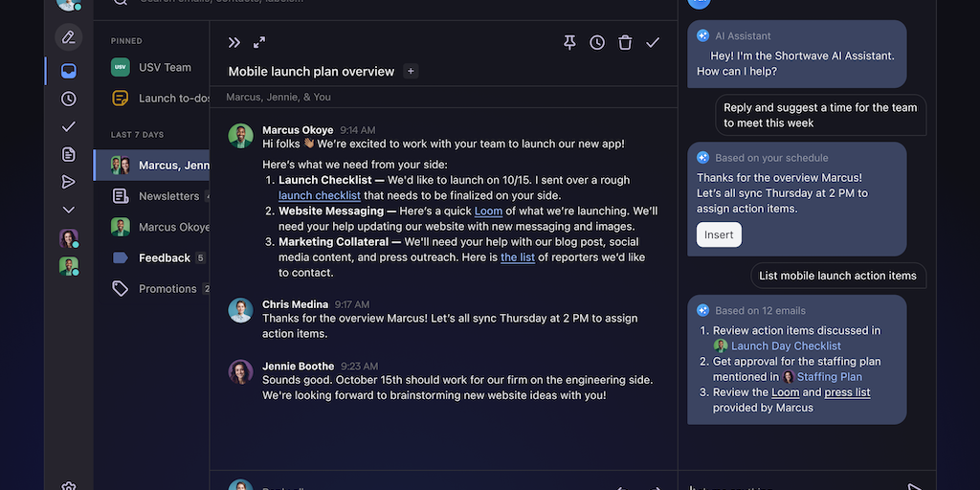Open the launch checklist link

pyautogui.click(x=320, y=195)
